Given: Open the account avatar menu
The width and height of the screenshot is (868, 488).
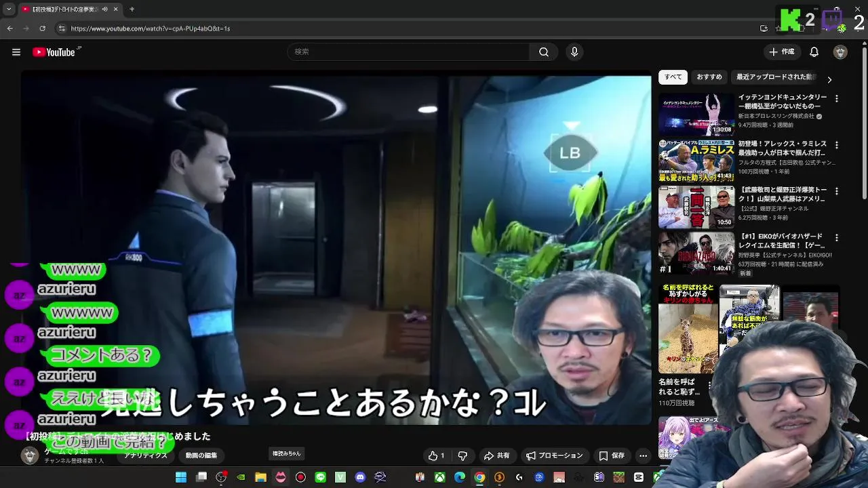Looking at the screenshot, I should [840, 52].
